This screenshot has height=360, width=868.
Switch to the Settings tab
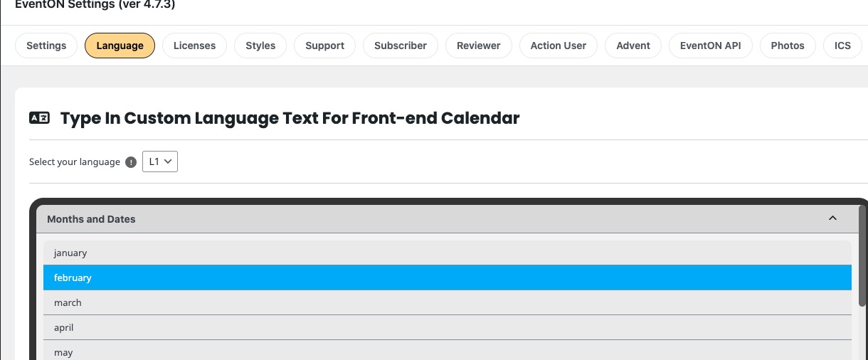(46, 46)
